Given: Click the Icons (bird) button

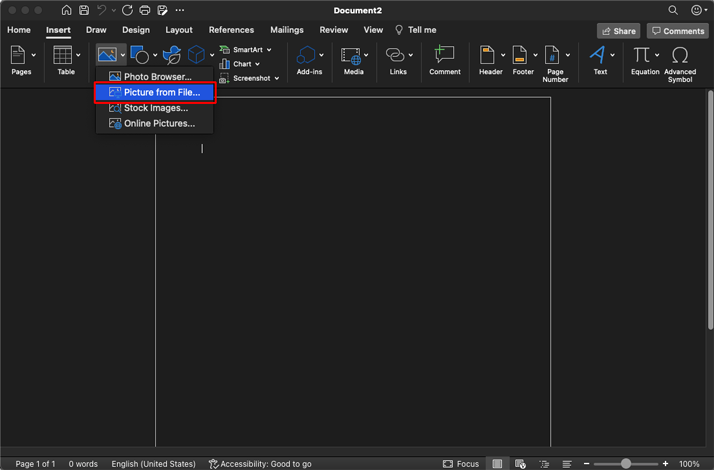Looking at the screenshot, I should 172,55.
